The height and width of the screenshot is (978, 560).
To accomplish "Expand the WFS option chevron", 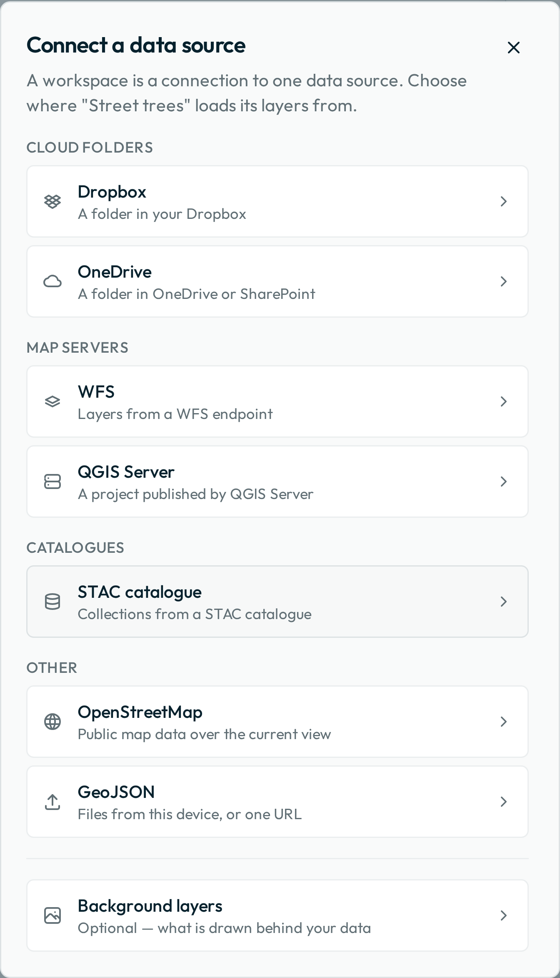I will point(503,401).
